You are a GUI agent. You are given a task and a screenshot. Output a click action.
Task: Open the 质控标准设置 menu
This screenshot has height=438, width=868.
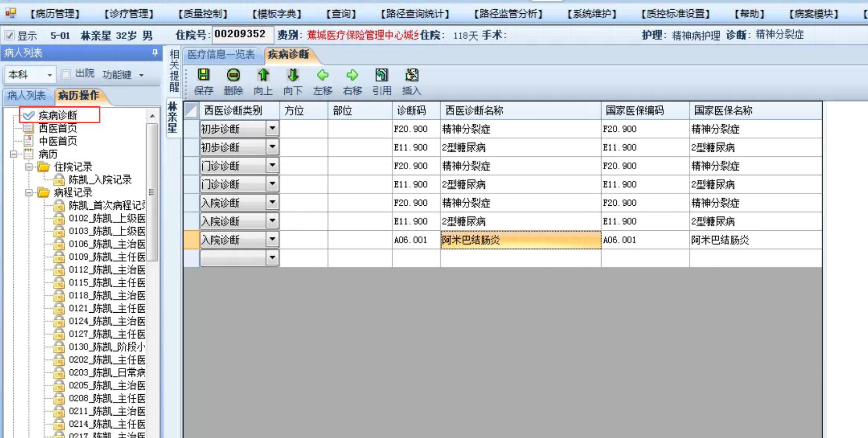[675, 14]
